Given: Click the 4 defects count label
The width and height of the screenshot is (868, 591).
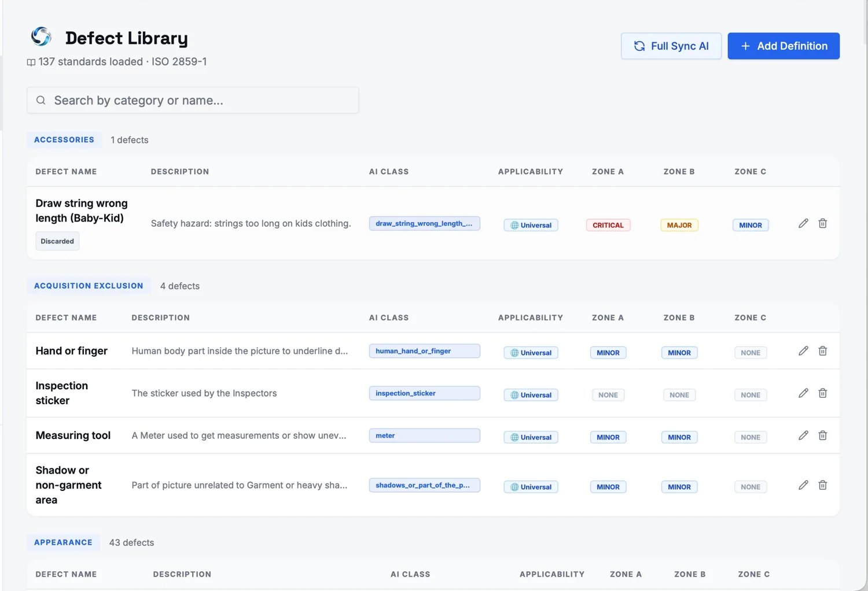Looking at the screenshot, I should tap(180, 286).
